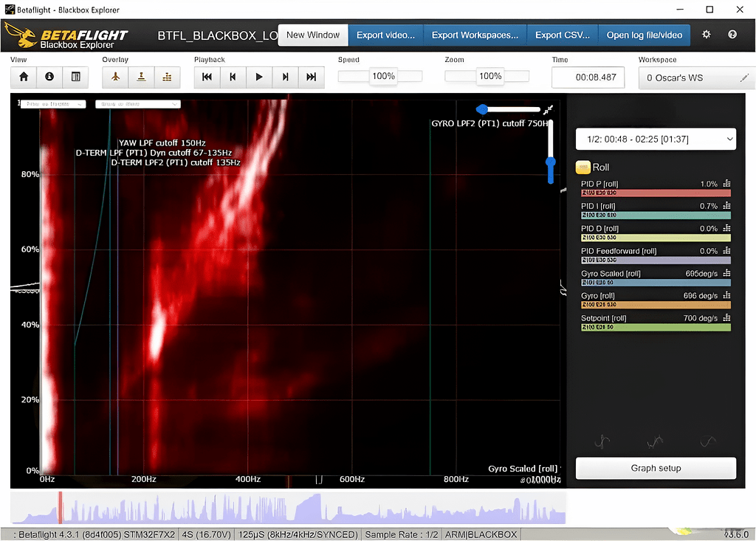Toggle the field values table icon

[x=76, y=77]
